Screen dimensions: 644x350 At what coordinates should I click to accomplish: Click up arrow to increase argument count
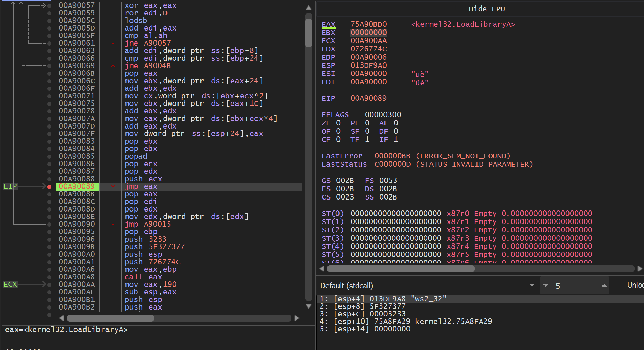[x=605, y=285]
